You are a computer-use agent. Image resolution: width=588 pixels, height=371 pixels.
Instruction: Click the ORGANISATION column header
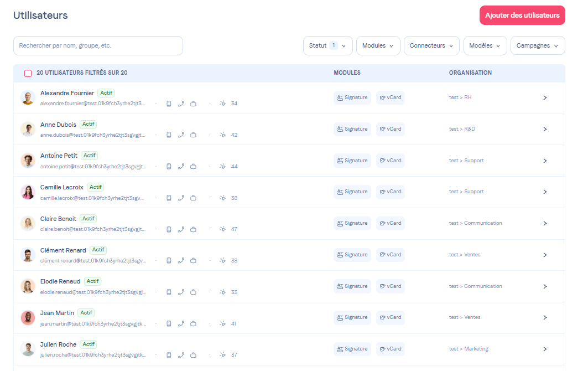(470, 73)
